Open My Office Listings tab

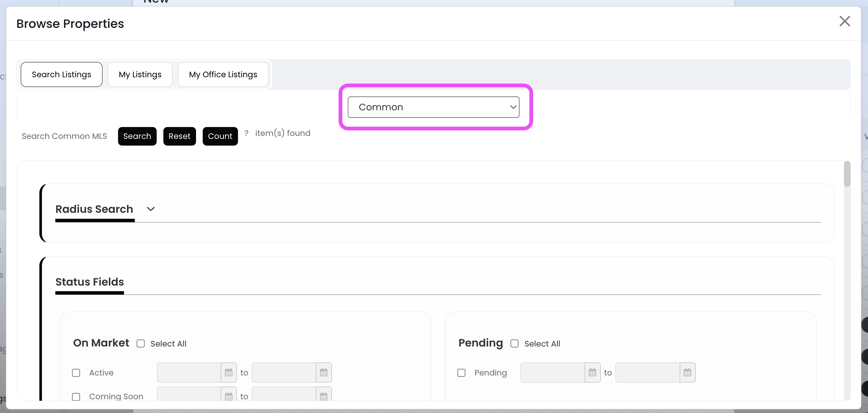pos(223,75)
